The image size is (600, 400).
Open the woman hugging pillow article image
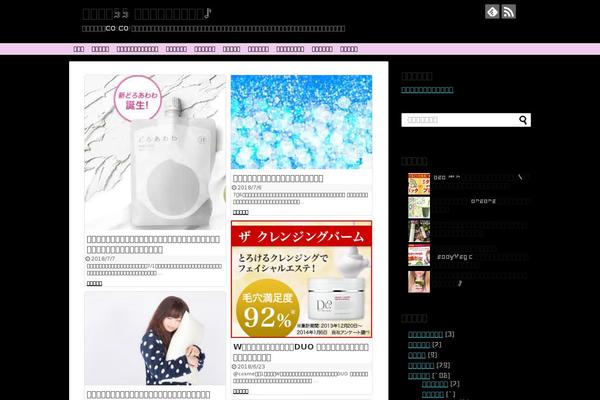[155, 338]
